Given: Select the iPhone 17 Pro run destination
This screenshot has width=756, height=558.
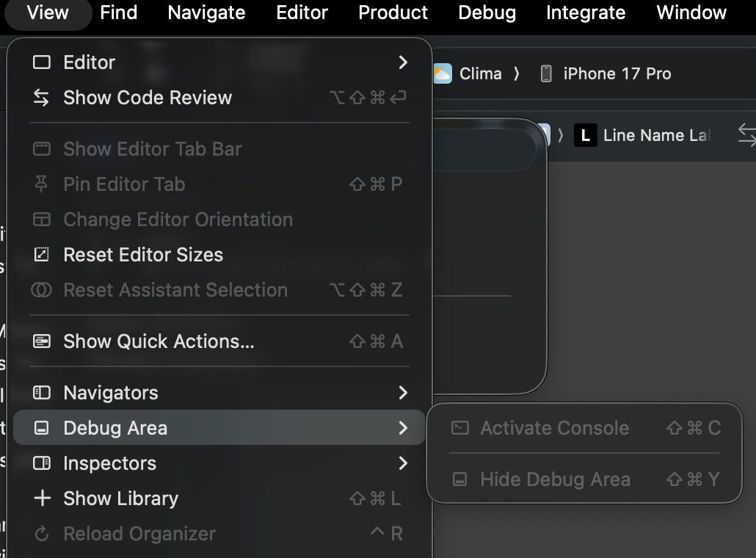Looking at the screenshot, I should [617, 73].
